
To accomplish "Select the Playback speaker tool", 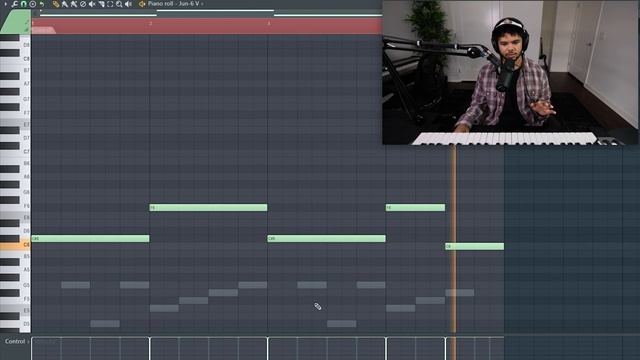I will 128,4.
